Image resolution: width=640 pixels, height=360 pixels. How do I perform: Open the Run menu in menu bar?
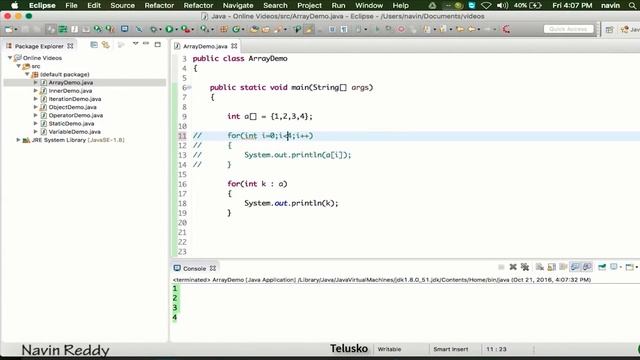tap(338, 5)
